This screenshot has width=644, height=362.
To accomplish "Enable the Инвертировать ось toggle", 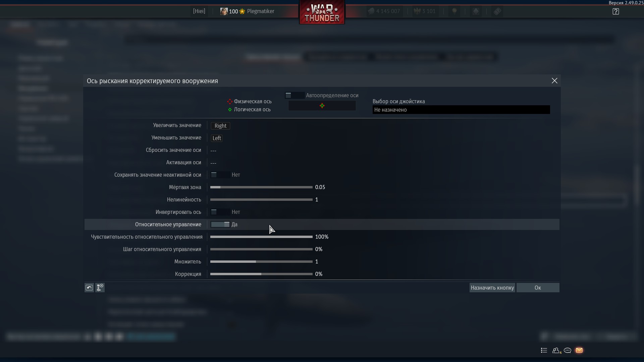I will click(220, 212).
